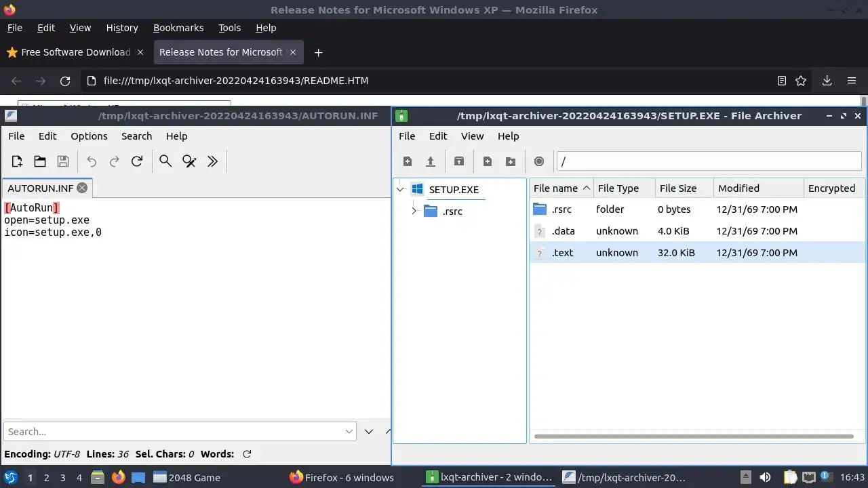Collapse the SETUP.EXE tree node
This screenshot has height=488, width=868.
[401, 190]
